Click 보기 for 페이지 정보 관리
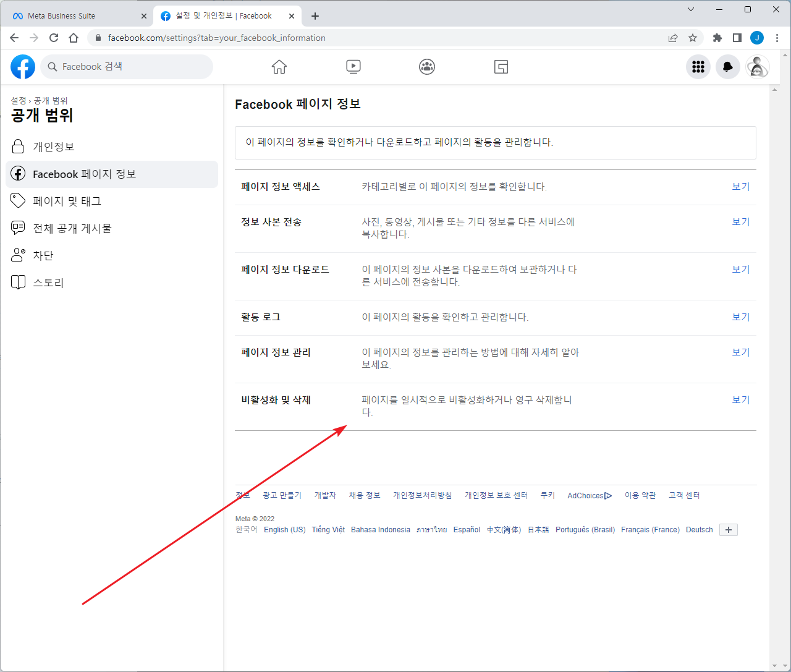 (741, 352)
